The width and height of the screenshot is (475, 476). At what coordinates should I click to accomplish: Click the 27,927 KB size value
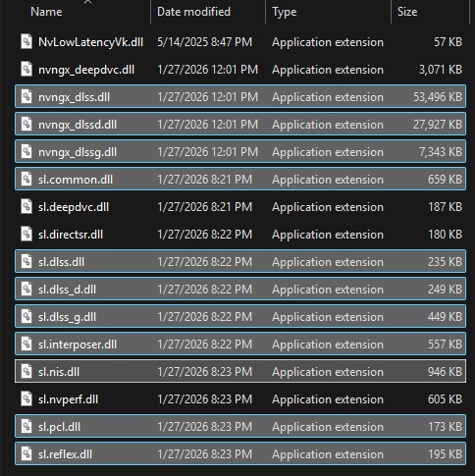[x=438, y=125]
